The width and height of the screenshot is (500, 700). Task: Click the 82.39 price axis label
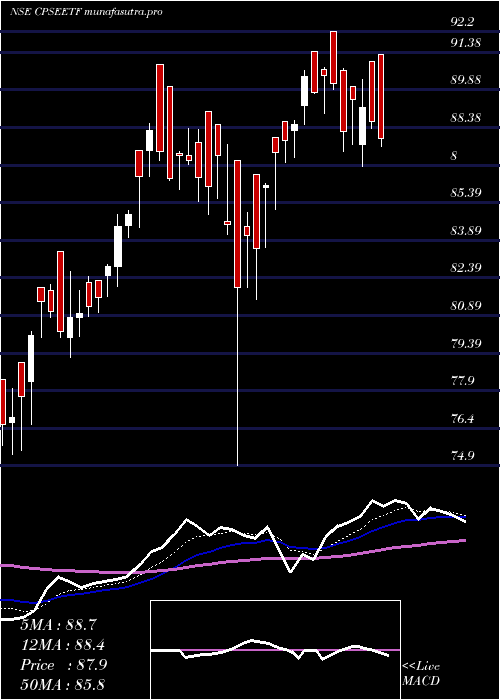(466, 268)
